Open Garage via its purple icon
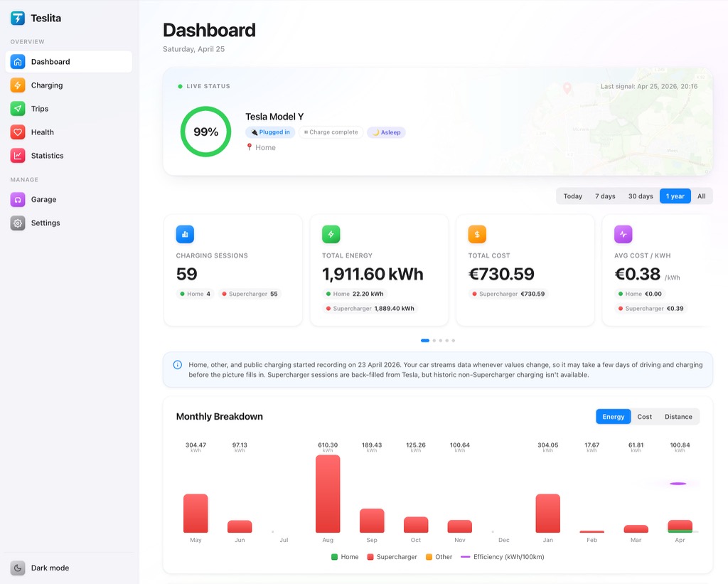 [x=18, y=199]
